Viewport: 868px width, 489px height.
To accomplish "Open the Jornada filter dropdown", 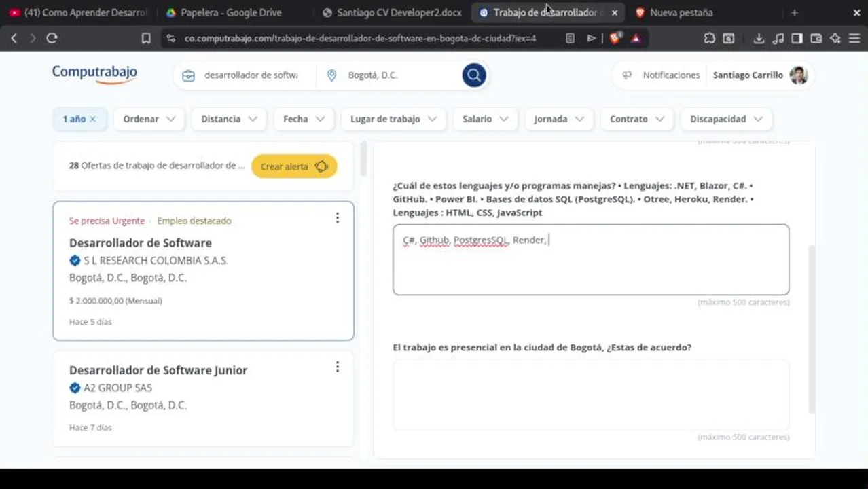I will [x=559, y=119].
